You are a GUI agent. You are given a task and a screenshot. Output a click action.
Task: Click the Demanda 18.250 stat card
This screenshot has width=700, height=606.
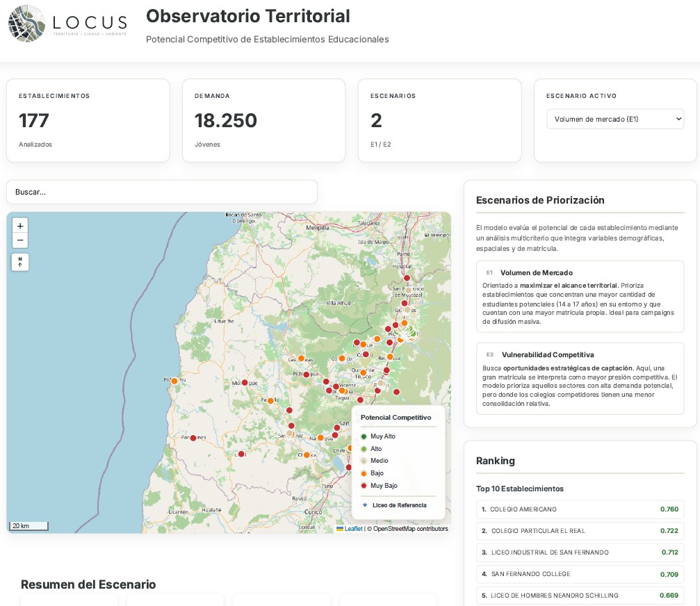tap(264, 120)
